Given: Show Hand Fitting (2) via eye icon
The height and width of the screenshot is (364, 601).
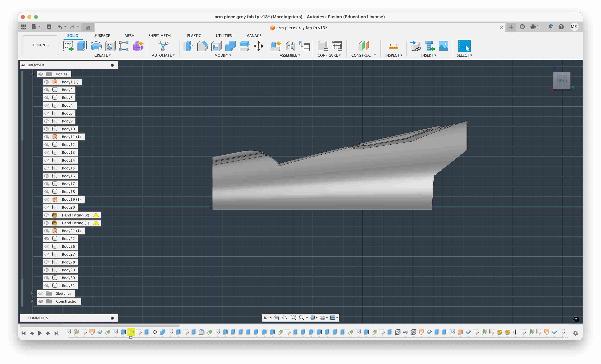Looking at the screenshot, I should point(47,215).
